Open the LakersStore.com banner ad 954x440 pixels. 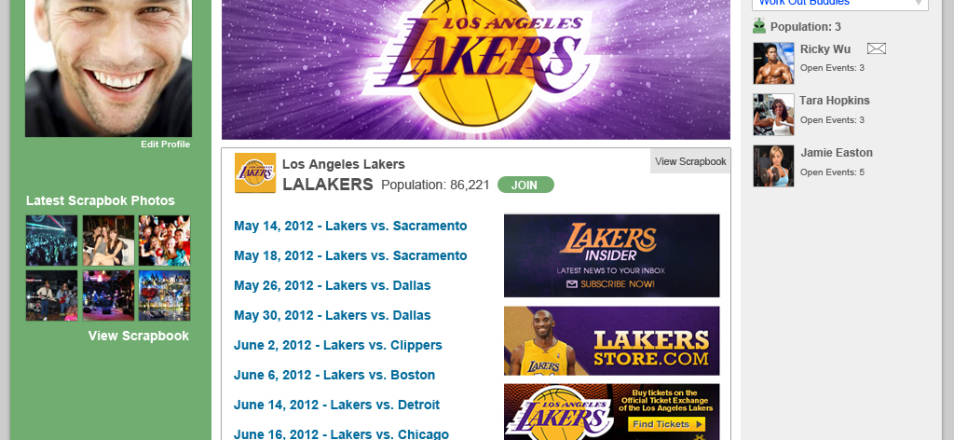pos(611,341)
